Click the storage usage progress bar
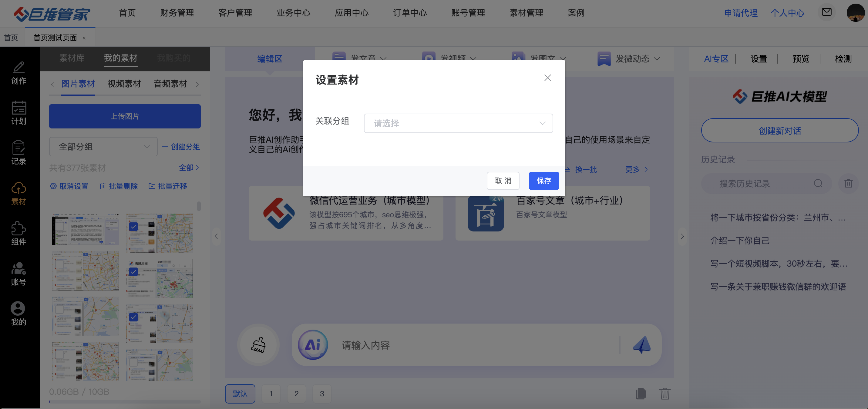 pyautogui.click(x=125, y=401)
